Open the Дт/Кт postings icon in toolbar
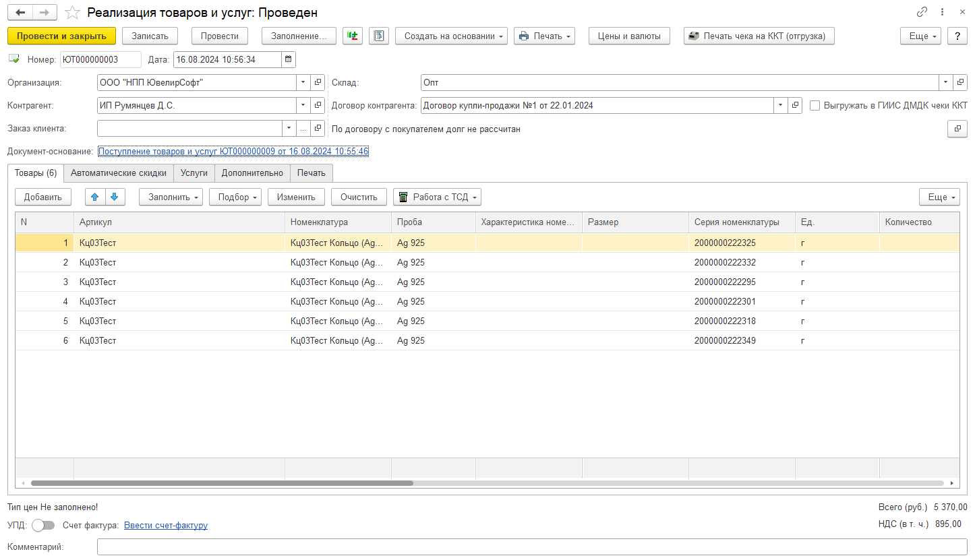 pos(353,36)
